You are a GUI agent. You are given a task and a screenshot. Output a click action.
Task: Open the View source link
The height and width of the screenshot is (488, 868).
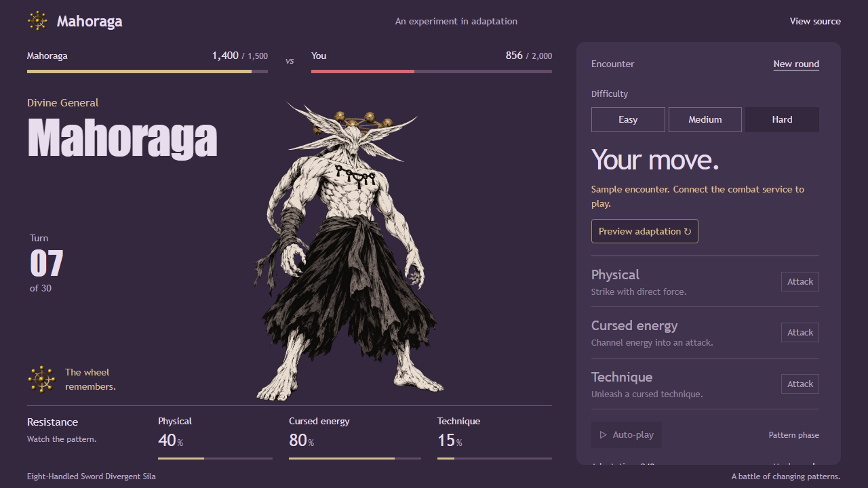(x=815, y=21)
